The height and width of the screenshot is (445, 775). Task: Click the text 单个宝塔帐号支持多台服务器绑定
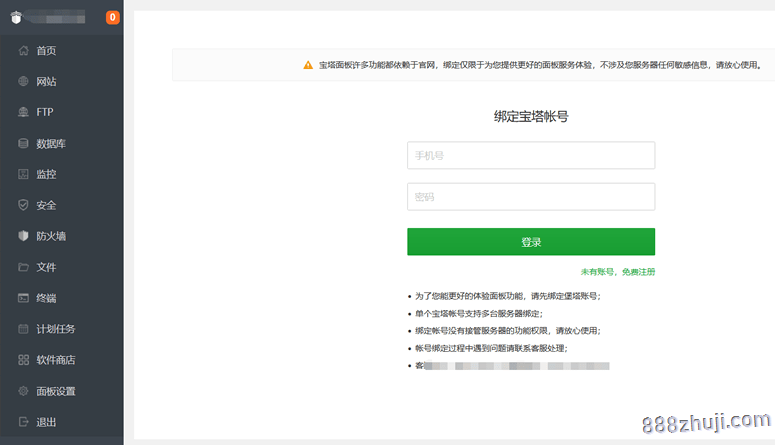(x=477, y=313)
